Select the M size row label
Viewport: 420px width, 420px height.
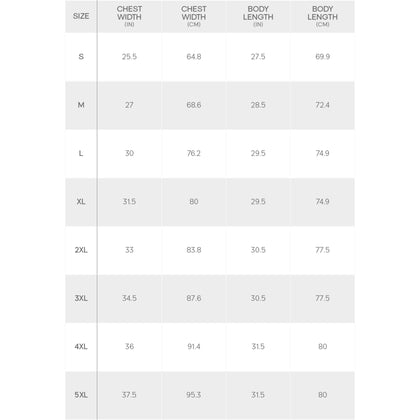pos(81,105)
